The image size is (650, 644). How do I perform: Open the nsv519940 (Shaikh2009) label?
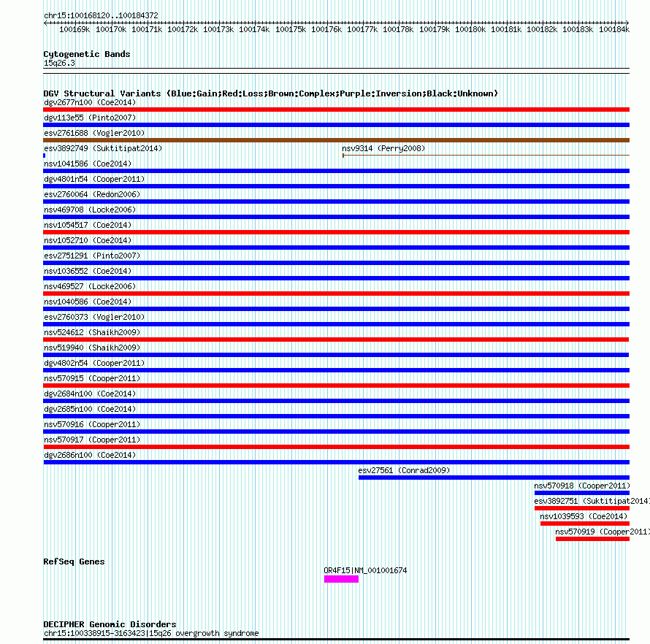click(92, 348)
